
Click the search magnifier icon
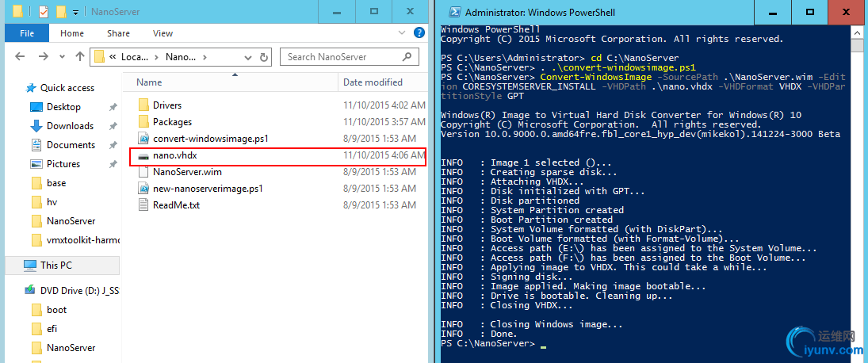pyautogui.click(x=407, y=56)
